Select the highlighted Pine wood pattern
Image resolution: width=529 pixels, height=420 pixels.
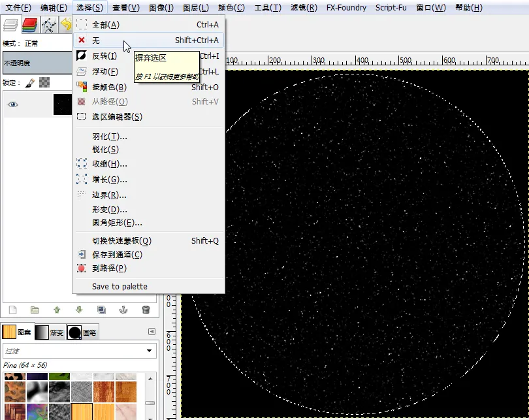tap(82, 412)
